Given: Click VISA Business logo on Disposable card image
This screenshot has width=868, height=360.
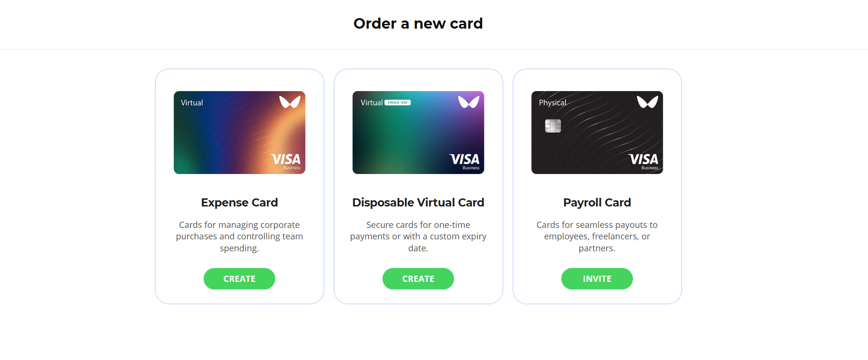Looking at the screenshot, I should coord(465,161).
